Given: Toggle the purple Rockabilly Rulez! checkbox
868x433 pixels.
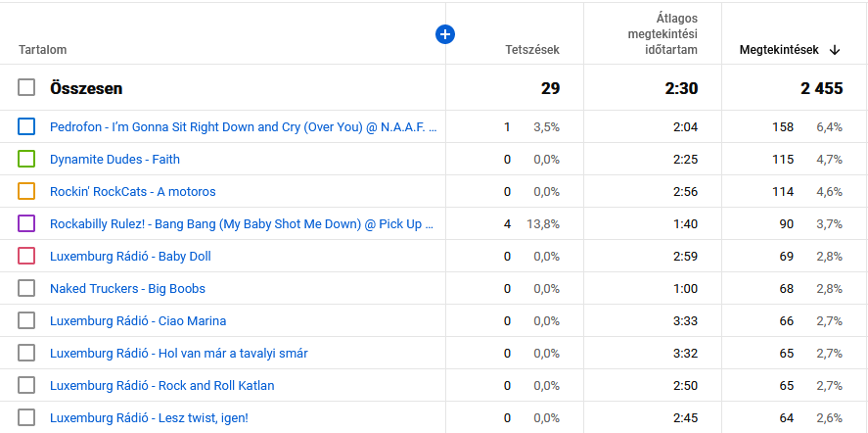Looking at the screenshot, I should 26,223.
